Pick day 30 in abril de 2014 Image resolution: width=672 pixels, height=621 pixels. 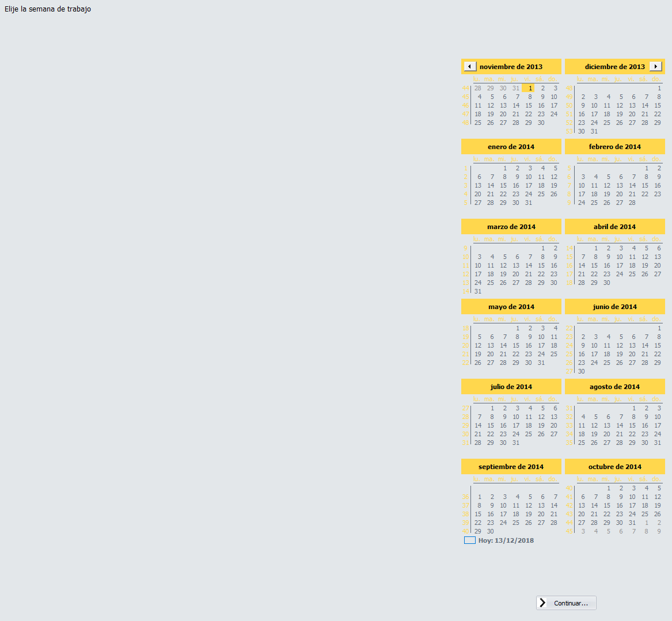pos(607,283)
